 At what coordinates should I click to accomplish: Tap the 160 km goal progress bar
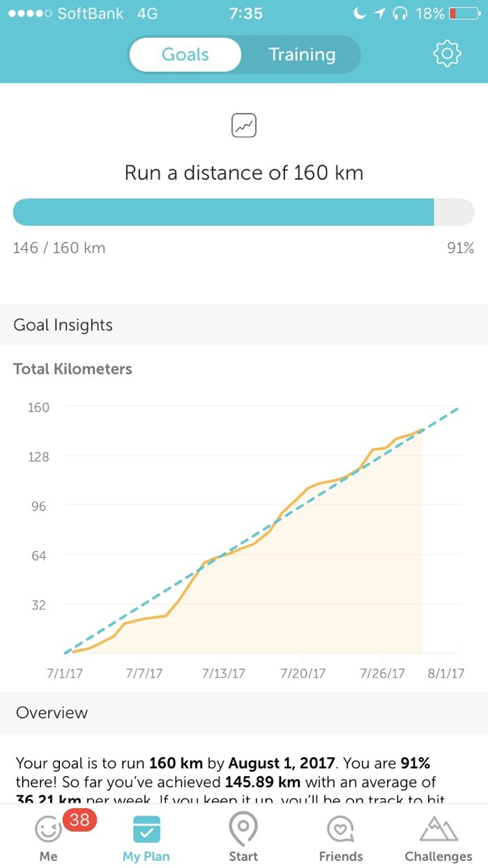(244, 212)
